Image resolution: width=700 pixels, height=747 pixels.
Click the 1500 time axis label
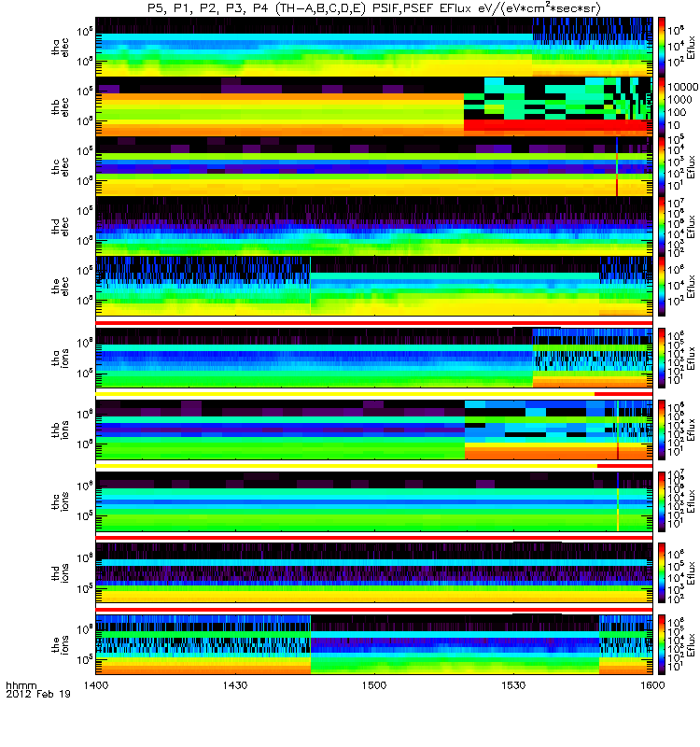click(x=374, y=685)
